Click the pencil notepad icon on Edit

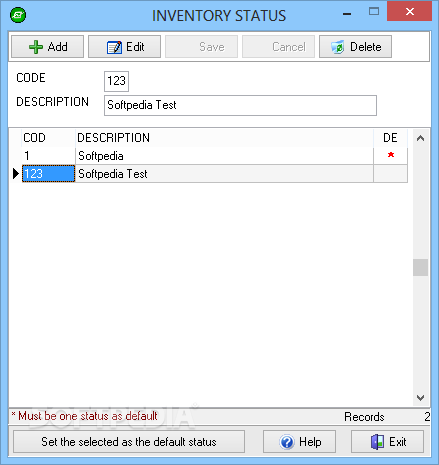click(114, 47)
